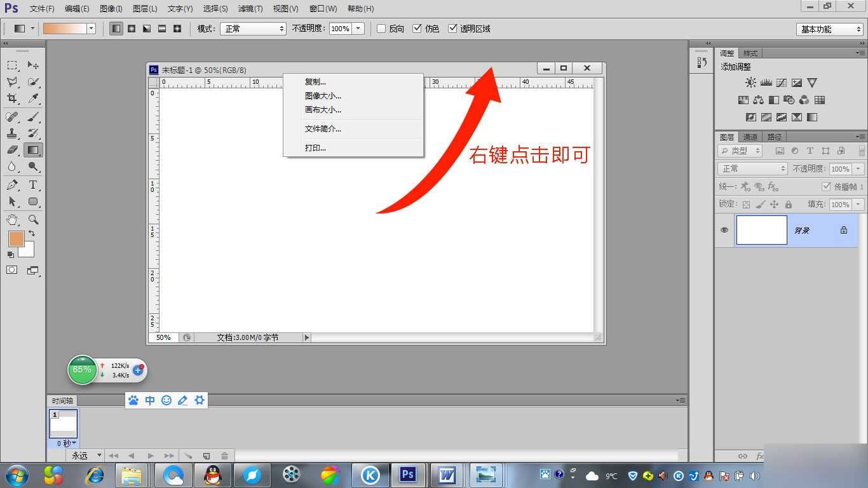868x488 pixels.
Task: Open the layers 填充 slider arrow
Action: click(858, 205)
